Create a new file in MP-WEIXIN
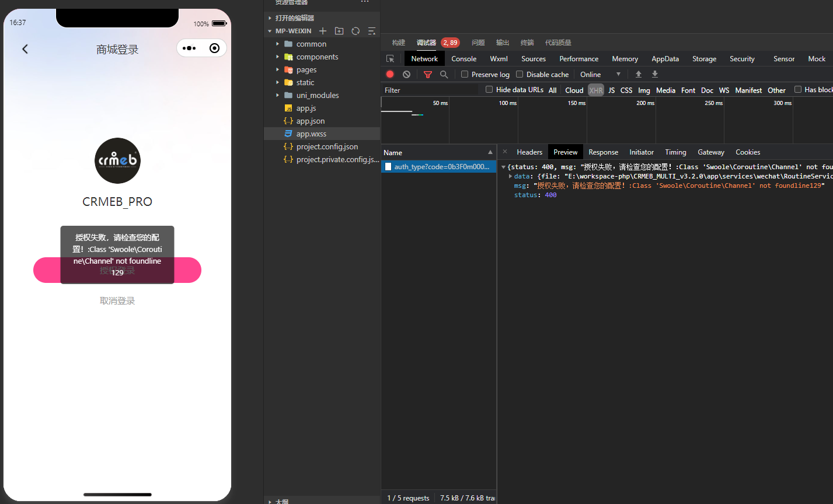This screenshot has width=833, height=504. click(x=322, y=31)
